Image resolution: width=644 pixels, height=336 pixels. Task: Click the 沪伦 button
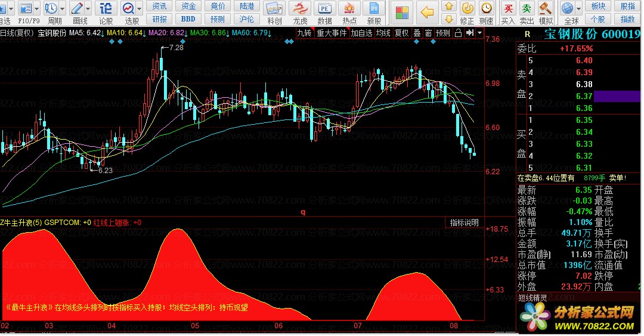[x=247, y=19]
